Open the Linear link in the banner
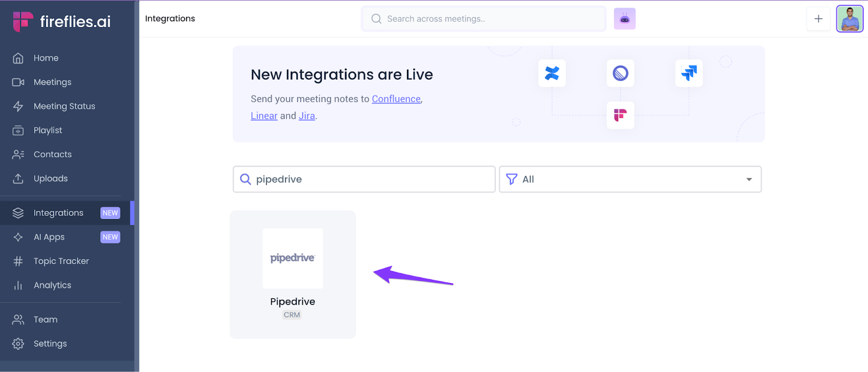The image size is (868, 372). point(264,116)
